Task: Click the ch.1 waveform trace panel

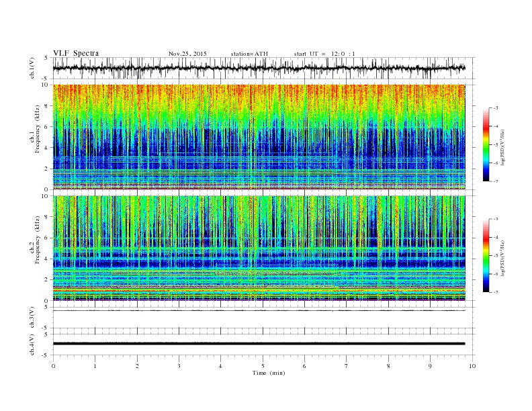Action: click(264, 68)
